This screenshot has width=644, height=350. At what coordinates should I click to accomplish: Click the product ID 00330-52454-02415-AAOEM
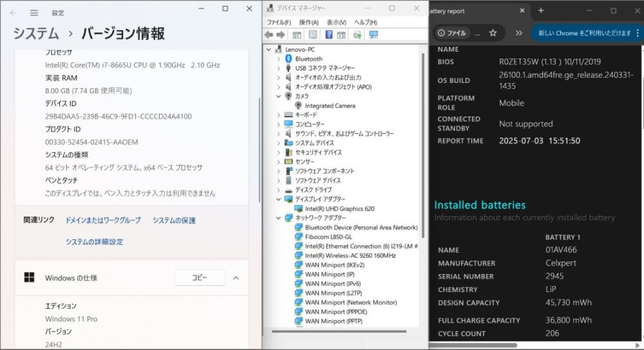coord(91,142)
